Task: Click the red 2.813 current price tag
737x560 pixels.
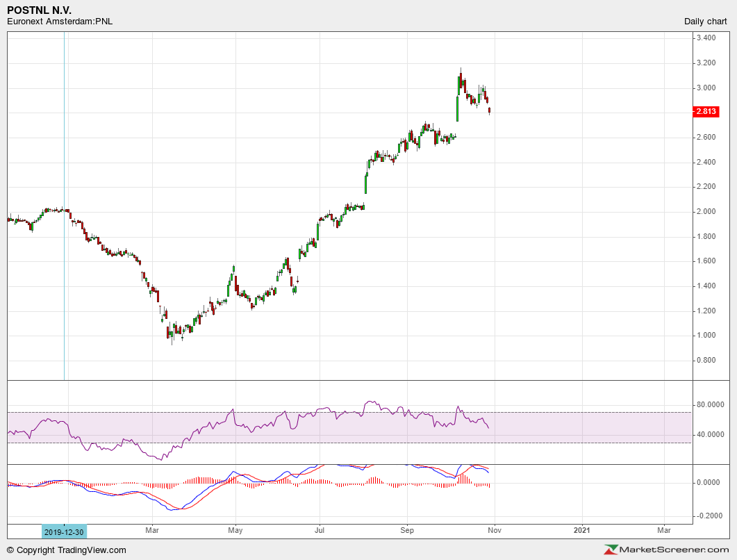Action: pos(706,112)
